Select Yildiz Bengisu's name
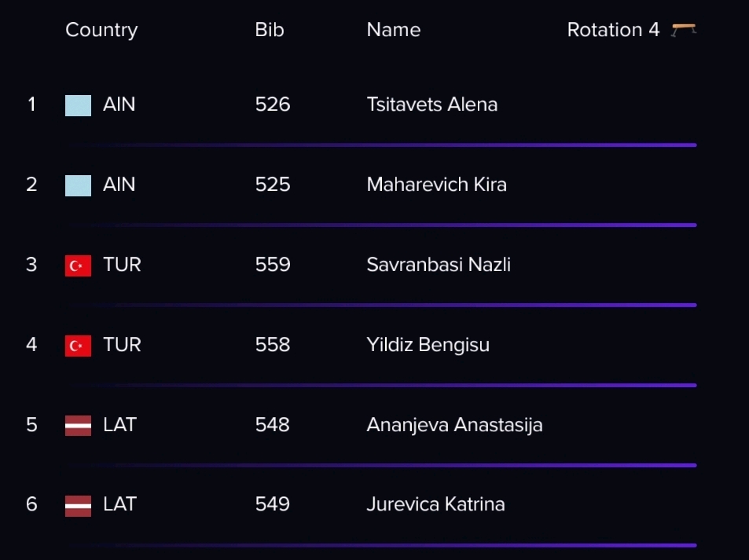Viewport: 749px width, 560px height. [x=428, y=345]
